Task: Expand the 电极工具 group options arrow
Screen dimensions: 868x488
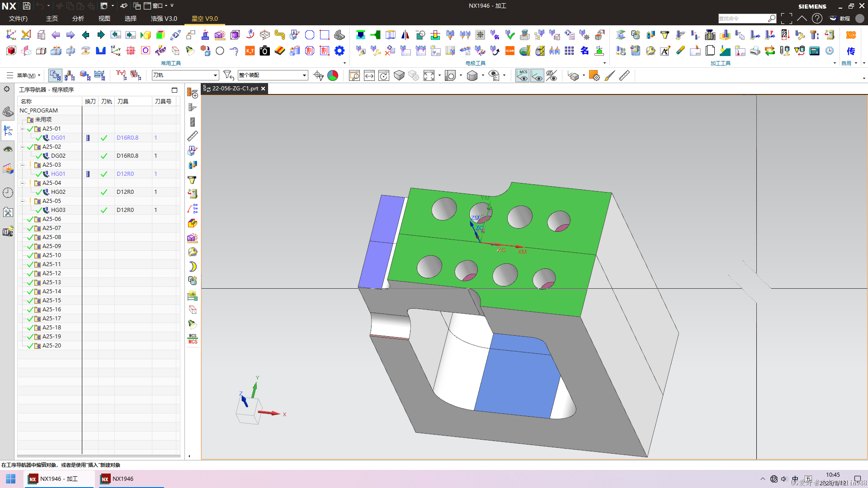Action: coord(604,63)
